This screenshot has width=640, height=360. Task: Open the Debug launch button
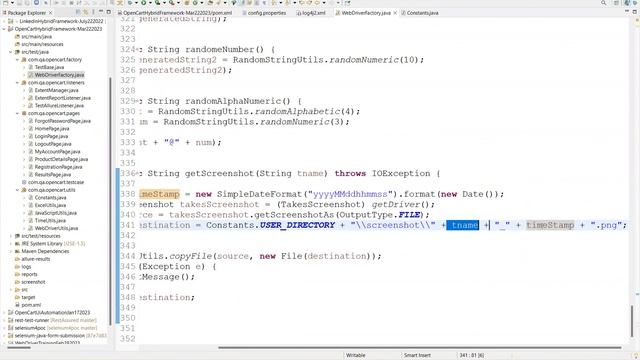tap(130, 3)
